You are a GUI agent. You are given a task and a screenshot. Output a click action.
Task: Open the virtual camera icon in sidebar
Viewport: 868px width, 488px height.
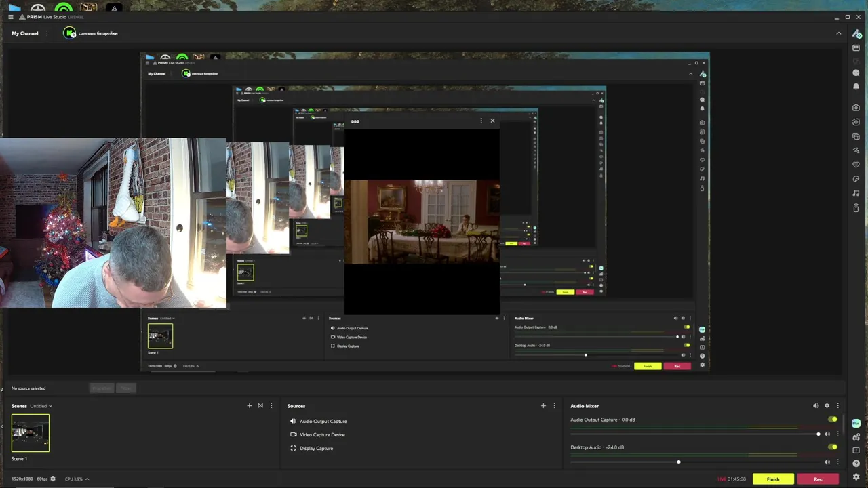(x=856, y=122)
